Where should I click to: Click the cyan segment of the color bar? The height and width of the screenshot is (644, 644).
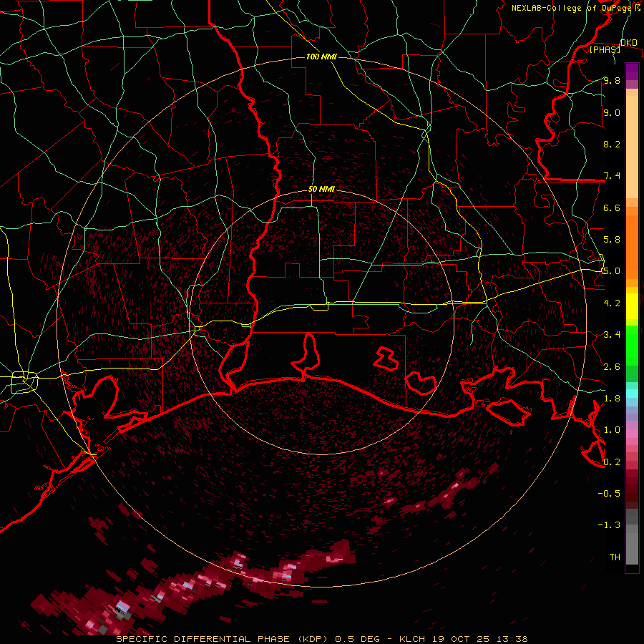[632, 394]
